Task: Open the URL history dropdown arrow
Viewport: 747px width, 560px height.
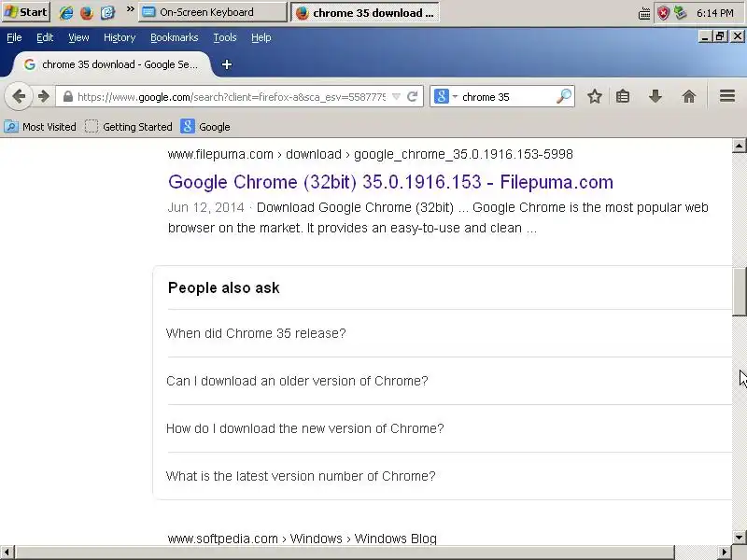Action: [396, 97]
